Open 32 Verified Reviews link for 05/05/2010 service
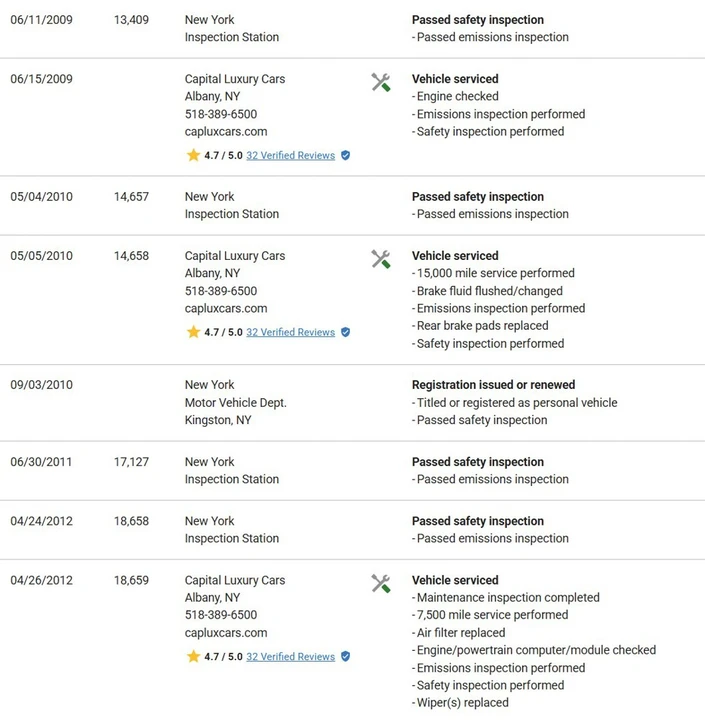 click(290, 332)
